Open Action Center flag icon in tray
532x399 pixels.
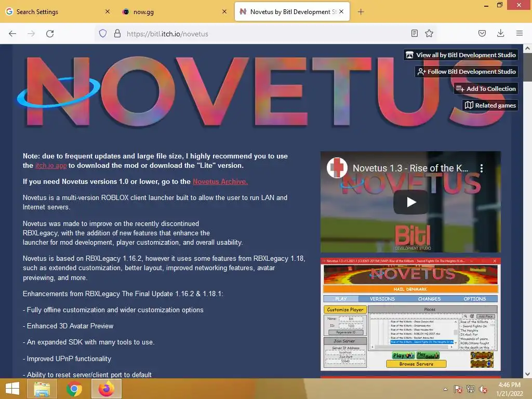coord(458,389)
